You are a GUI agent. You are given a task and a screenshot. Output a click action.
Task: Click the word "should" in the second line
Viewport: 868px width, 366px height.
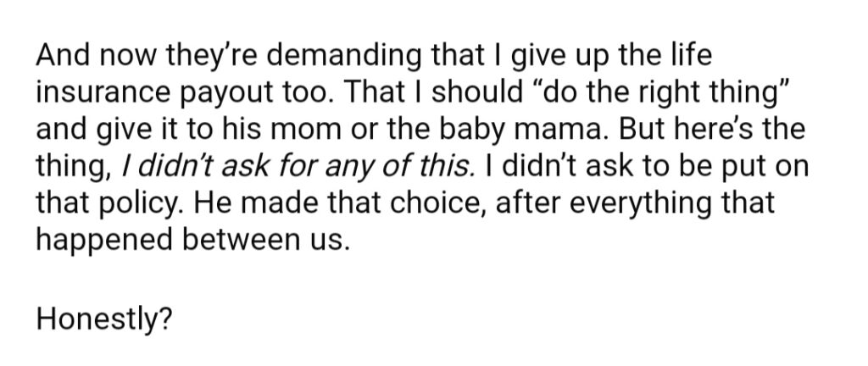click(x=476, y=92)
